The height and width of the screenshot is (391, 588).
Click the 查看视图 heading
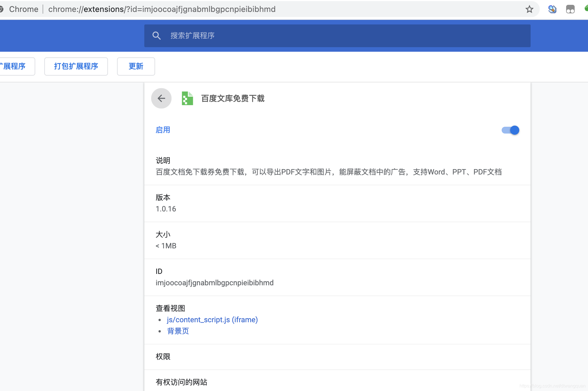click(x=170, y=308)
